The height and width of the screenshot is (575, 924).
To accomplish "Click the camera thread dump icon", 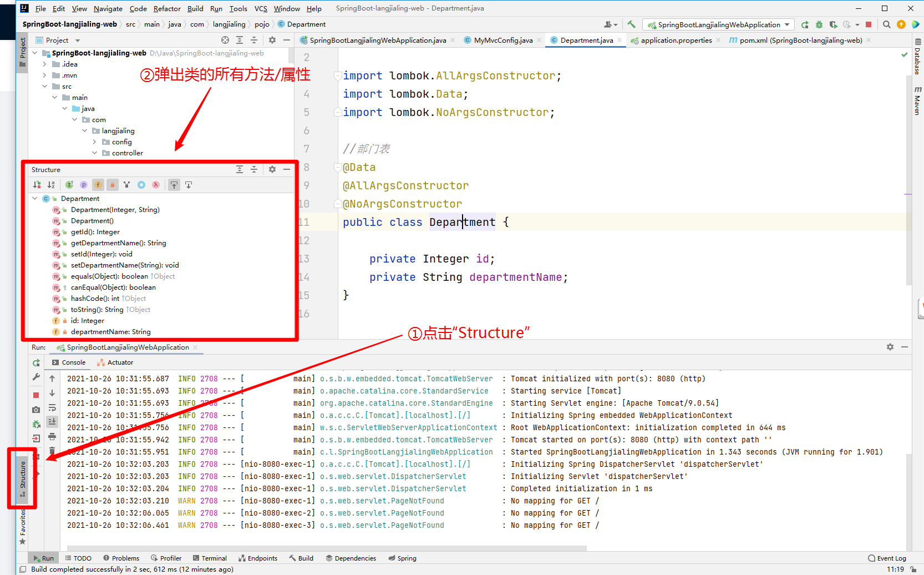I will coord(36,410).
